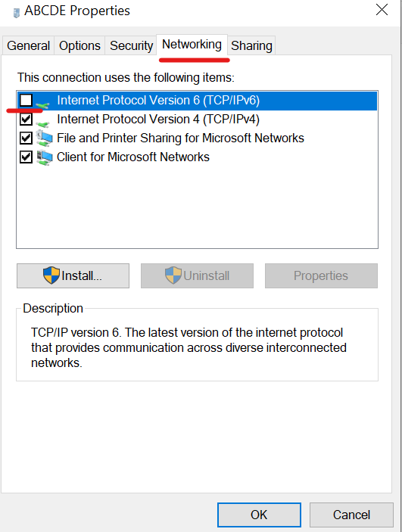Select the Networking tab

192,45
